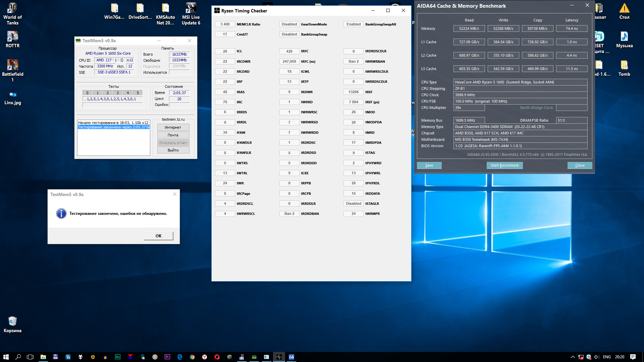This screenshot has width=644, height=362.
Task: Click the Интернет button in TestMem5
Action: (173, 127)
